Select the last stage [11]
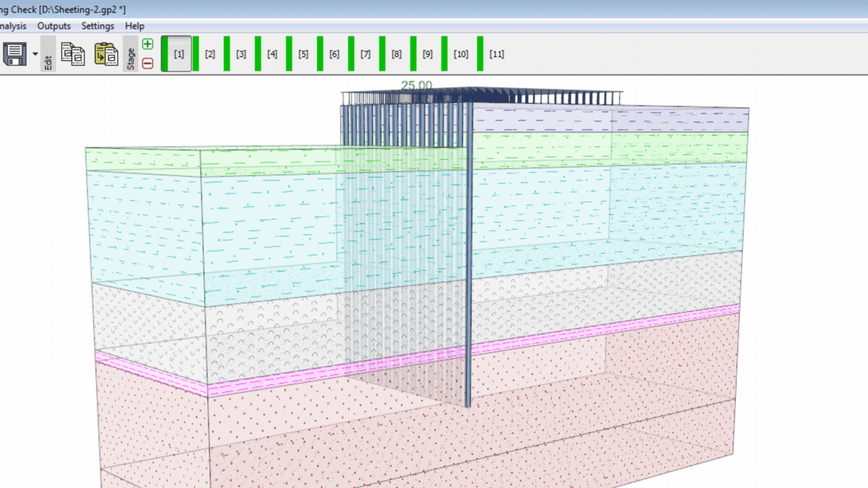Image resolution: width=868 pixels, height=488 pixels. (497, 54)
